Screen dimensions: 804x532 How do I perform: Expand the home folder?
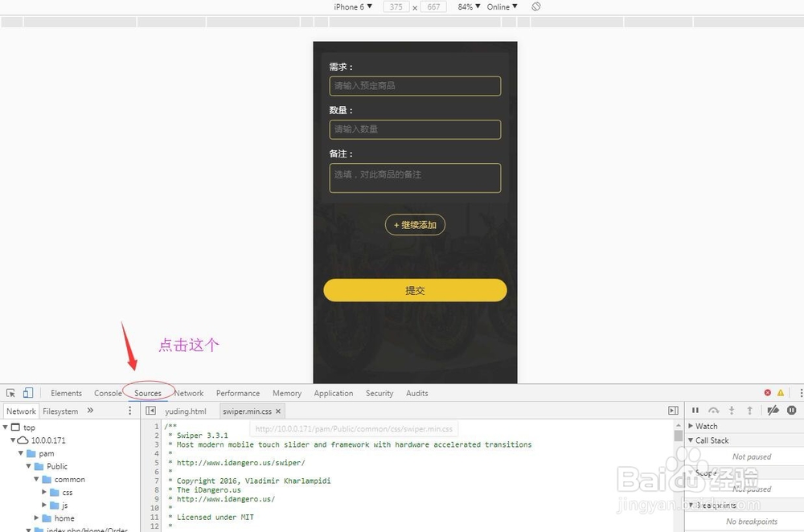36,518
